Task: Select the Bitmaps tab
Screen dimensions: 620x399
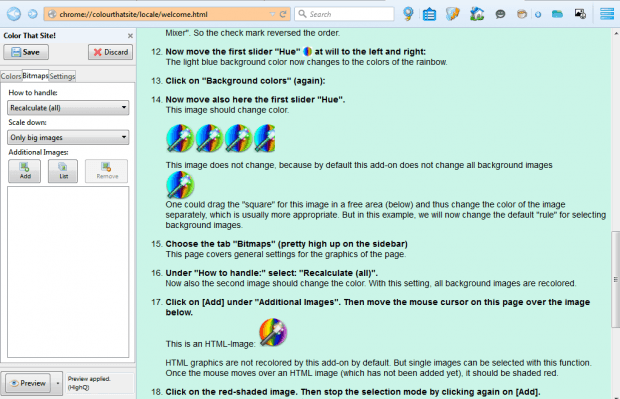Action: pos(35,76)
